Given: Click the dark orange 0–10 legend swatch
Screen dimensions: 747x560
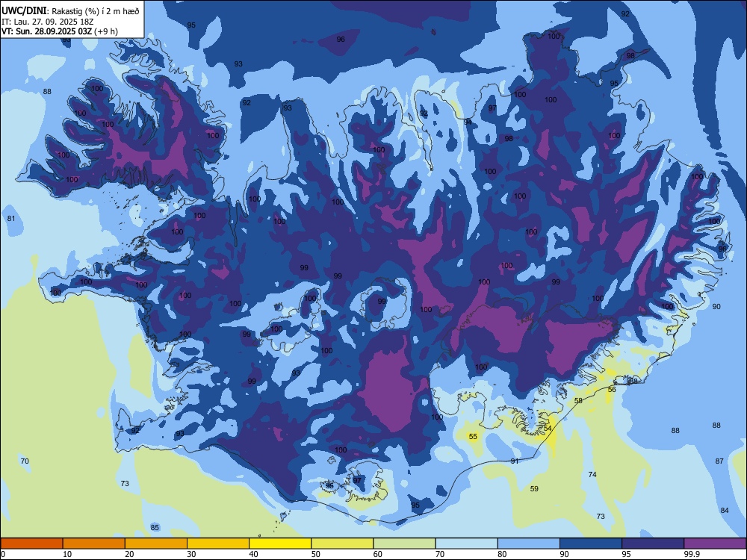Looking at the screenshot, I should pos(32,544).
